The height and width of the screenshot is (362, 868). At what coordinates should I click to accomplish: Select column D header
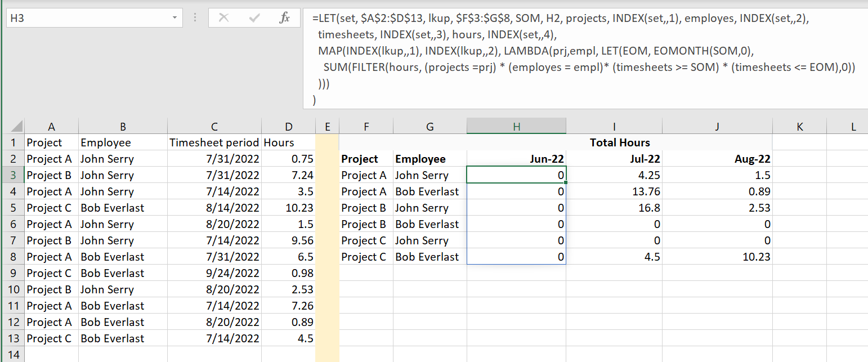[x=289, y=127]
